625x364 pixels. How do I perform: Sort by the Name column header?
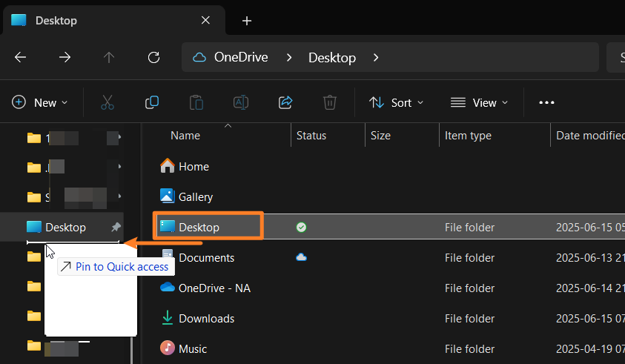click(185, 136)
